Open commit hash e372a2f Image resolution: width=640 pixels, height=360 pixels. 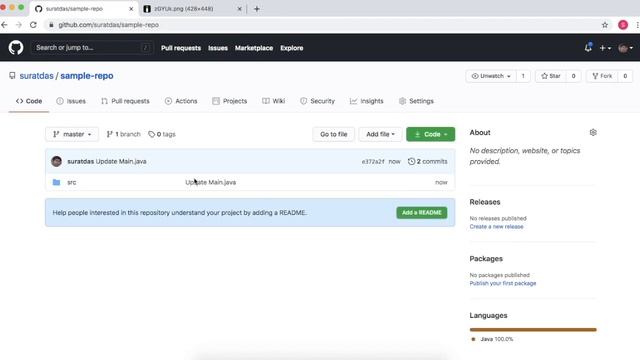click(373, 162)
